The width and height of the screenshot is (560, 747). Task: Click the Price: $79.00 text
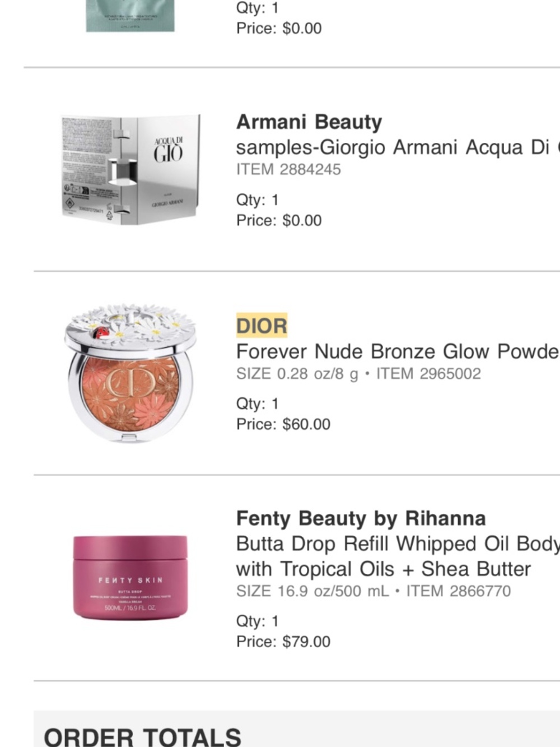point(283,642)
